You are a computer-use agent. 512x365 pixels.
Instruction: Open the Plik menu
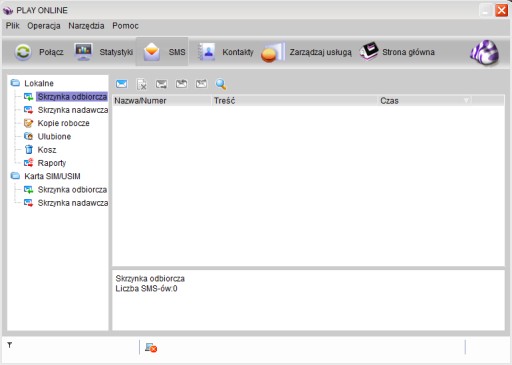pyautogui.click(x=13, y=26)
